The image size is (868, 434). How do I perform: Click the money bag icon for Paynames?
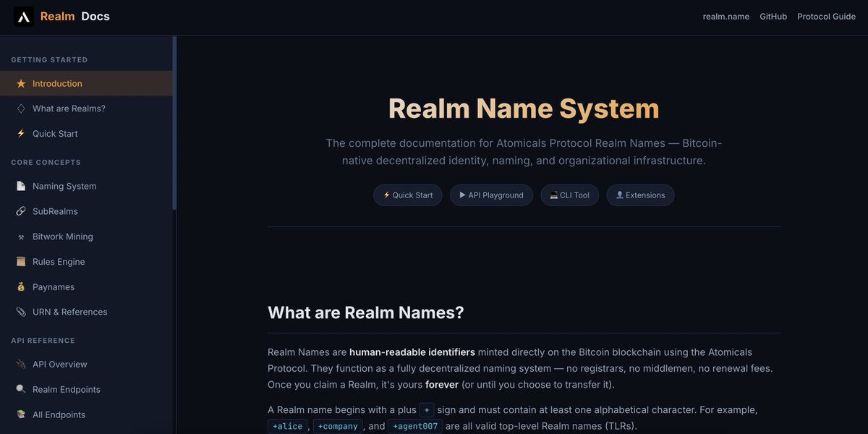(x=20, y=286)
